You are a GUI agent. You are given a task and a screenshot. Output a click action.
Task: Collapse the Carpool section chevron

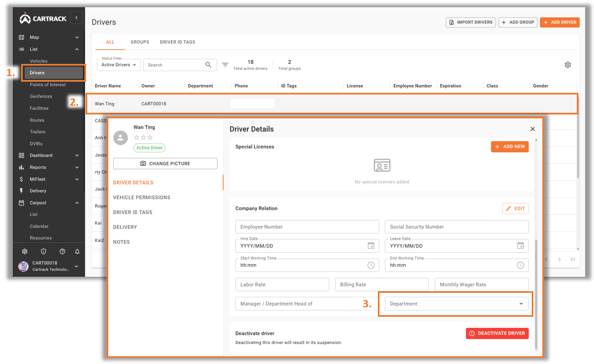click(77, 203)
